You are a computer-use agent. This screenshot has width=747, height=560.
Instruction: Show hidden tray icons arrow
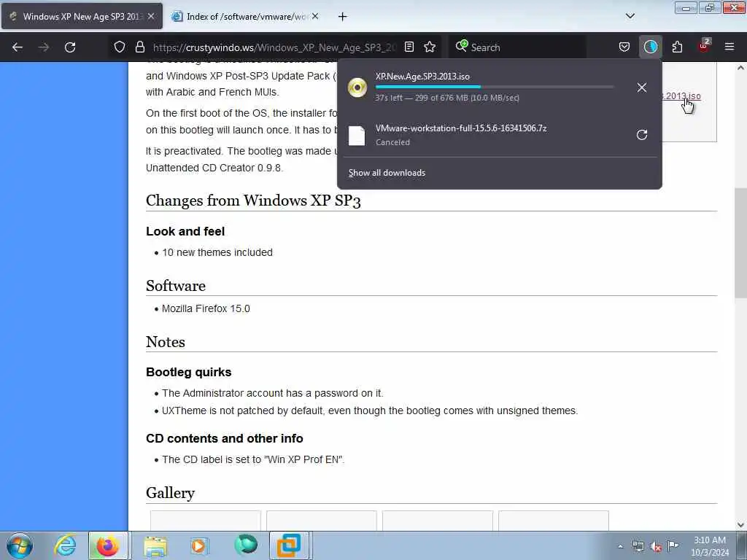click(x=620, y=547)
